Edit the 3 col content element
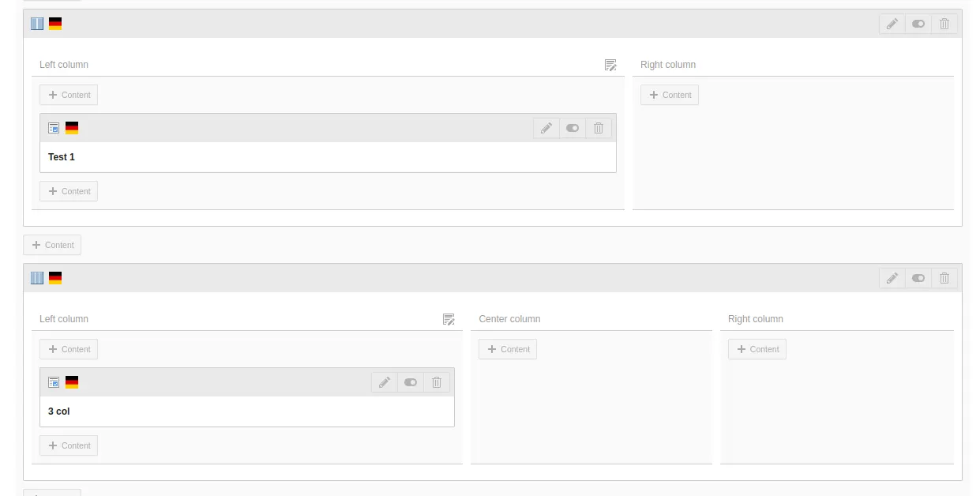Screen dimensions: 980x496 click(385, 382)
